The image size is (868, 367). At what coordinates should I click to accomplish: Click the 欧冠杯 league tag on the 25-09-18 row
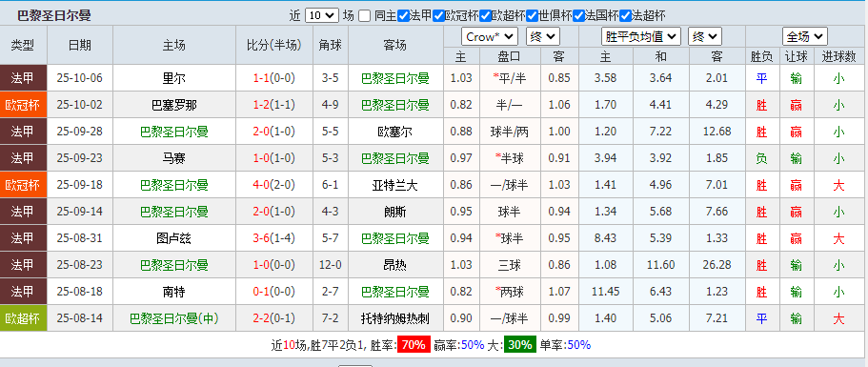pyautogui.click(x=23, y=185)
